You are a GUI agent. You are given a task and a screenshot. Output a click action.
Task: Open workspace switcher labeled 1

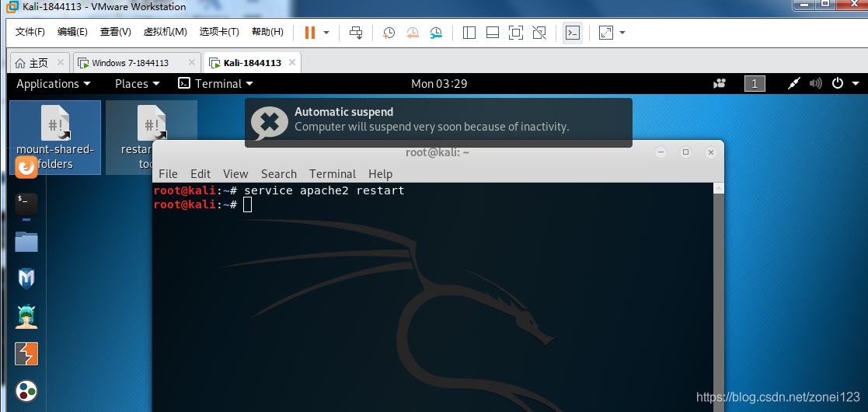[x=755, y=84]
